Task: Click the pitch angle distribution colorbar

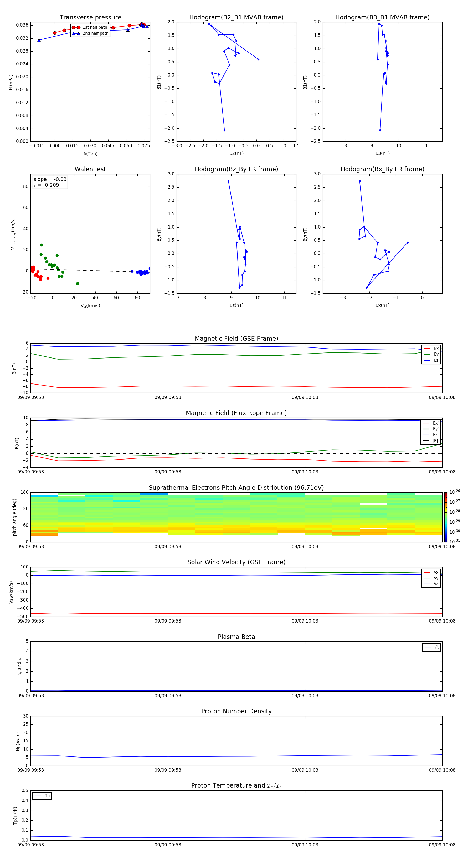Action: coord(445,517)
